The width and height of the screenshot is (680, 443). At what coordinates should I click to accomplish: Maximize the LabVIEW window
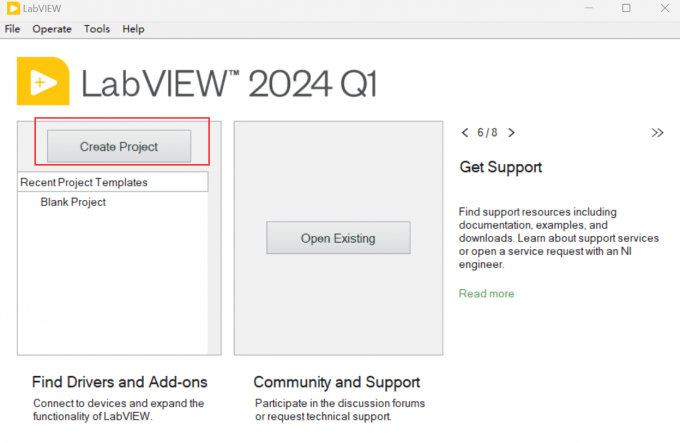[626, 8]
